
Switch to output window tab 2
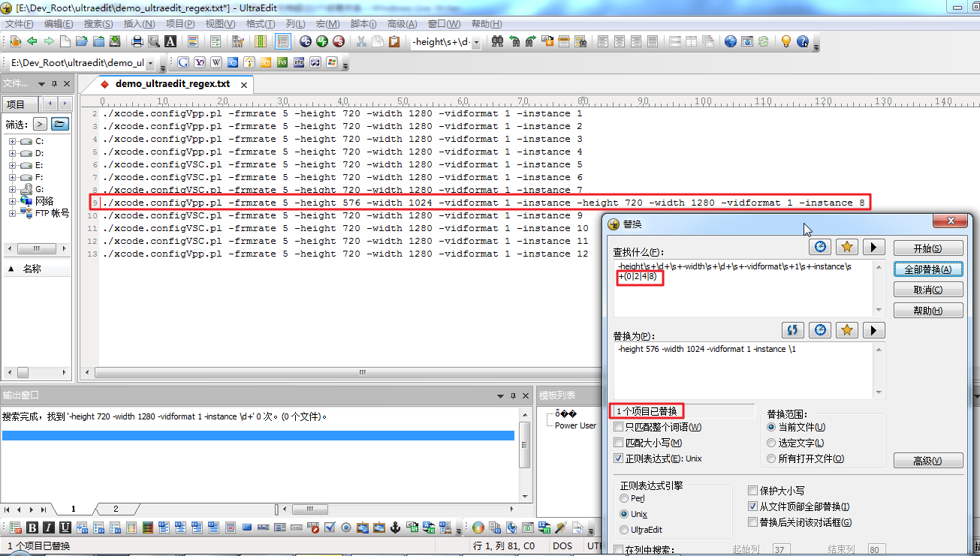point(116,509)
